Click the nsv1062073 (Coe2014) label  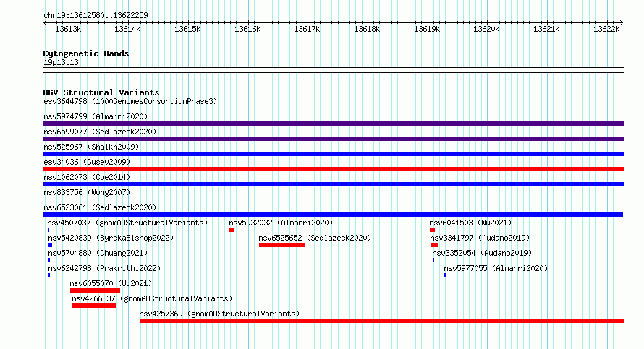click(x=87, y=177)
